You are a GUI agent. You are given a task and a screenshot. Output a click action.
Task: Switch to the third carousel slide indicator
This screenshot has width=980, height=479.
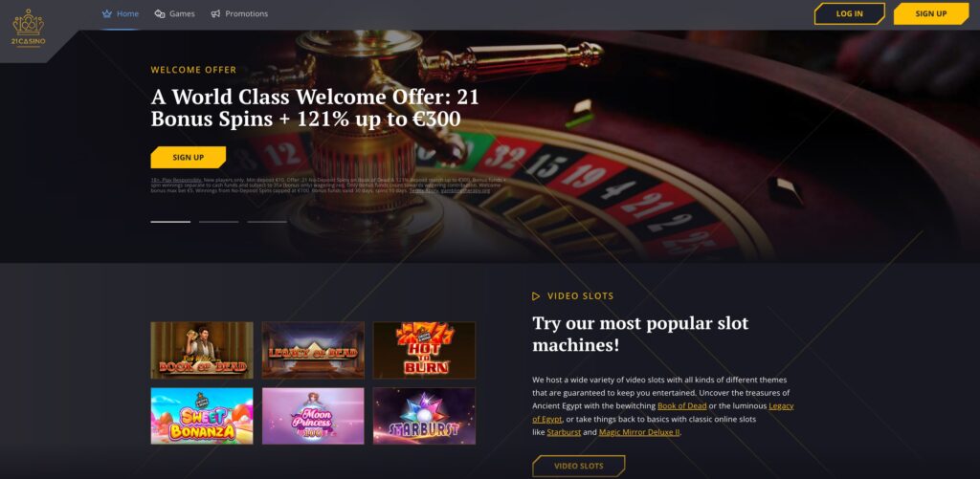click(267, 222)
